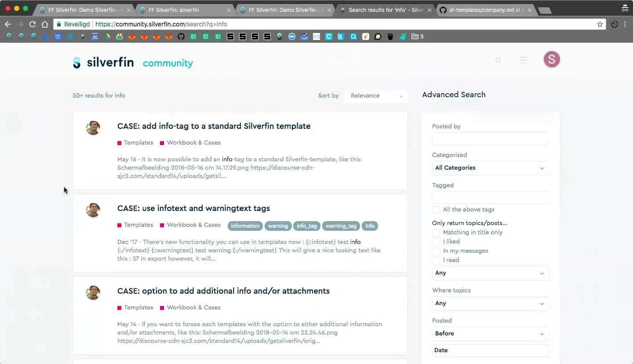Select the warning_tag tag
Image resolution: width=633 pixels, height=364 pixels.
coord(341,226)
